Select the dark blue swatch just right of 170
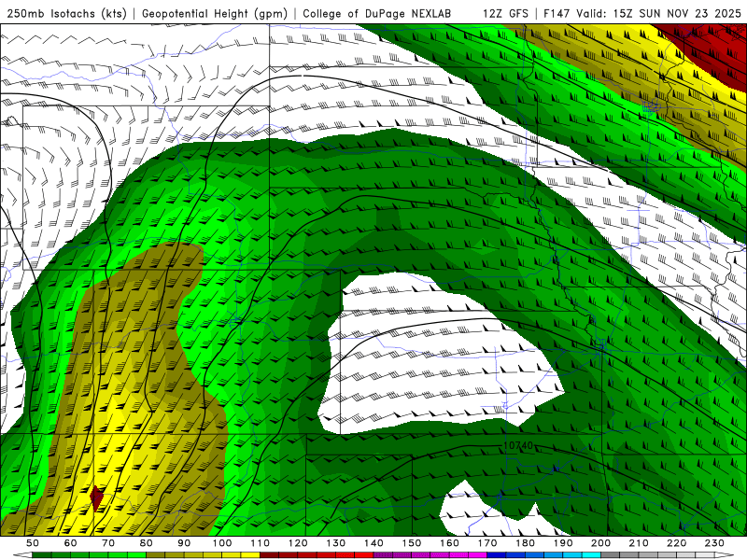This screenshot has height=560, width=747. tap(497, 555)
